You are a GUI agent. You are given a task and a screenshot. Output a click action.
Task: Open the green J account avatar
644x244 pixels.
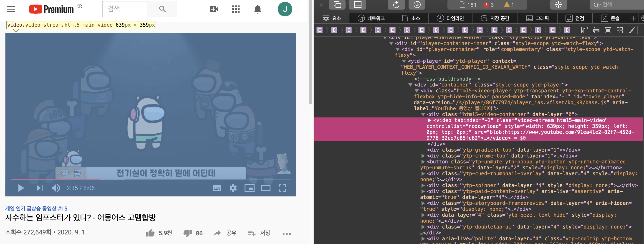(285, 9)
